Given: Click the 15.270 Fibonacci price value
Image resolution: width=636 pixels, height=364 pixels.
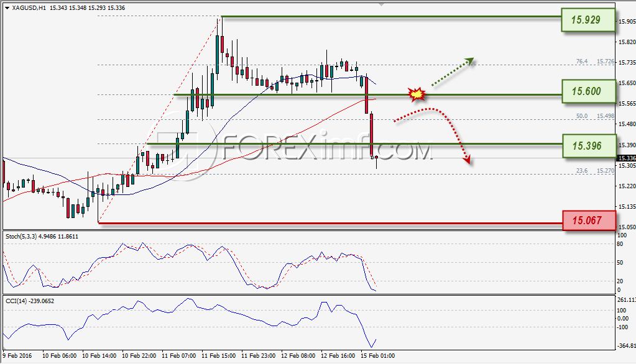Looking at the screenshot, I should point(605,171).
